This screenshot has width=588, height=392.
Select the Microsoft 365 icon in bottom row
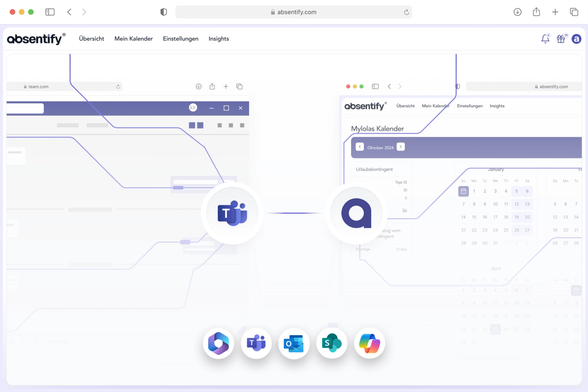coord(218,343)
